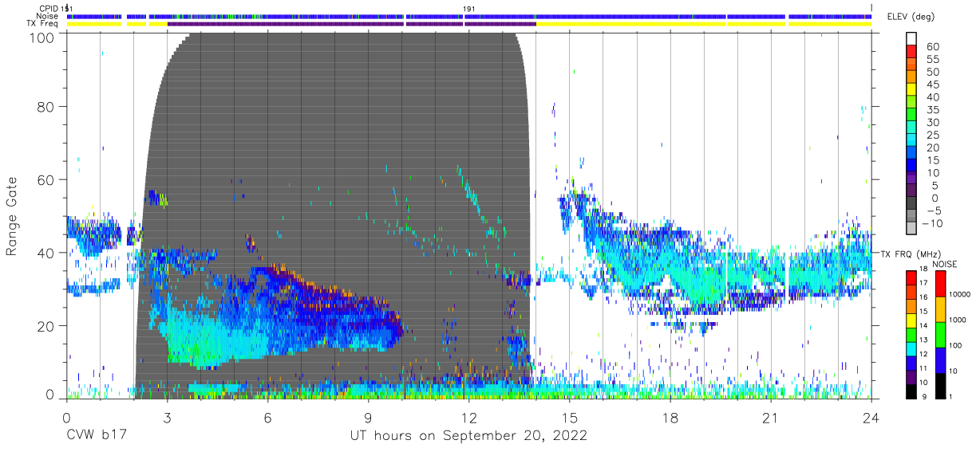The height and width of the screenshot is (452, 980).
Task: Click the '100' value on NOISE scale
Action: click(x=957, y=345)
